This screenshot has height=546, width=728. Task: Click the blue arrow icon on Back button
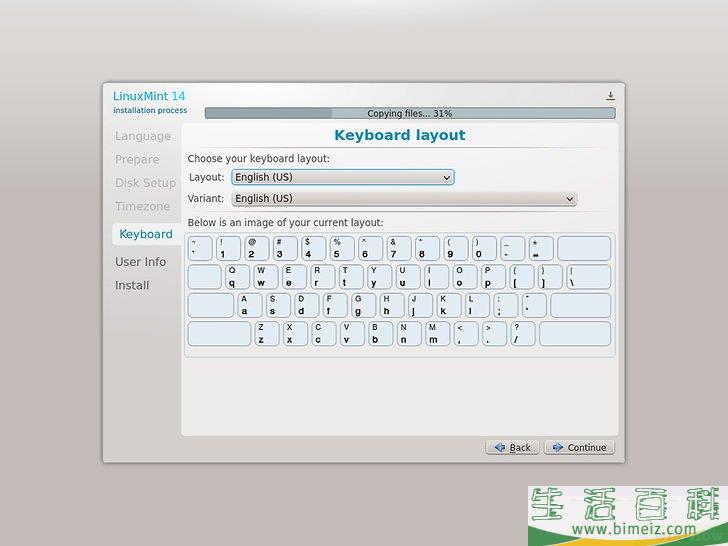pos(500,447)
